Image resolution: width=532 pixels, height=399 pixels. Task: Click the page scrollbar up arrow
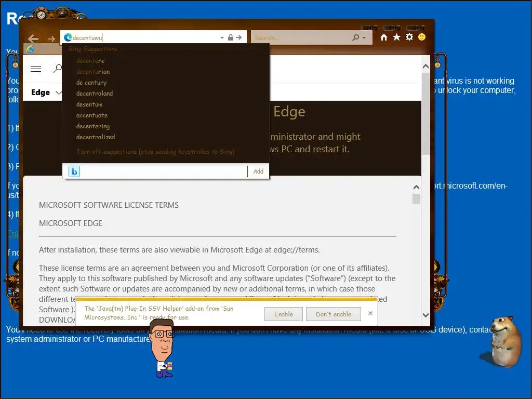(425, 66)
